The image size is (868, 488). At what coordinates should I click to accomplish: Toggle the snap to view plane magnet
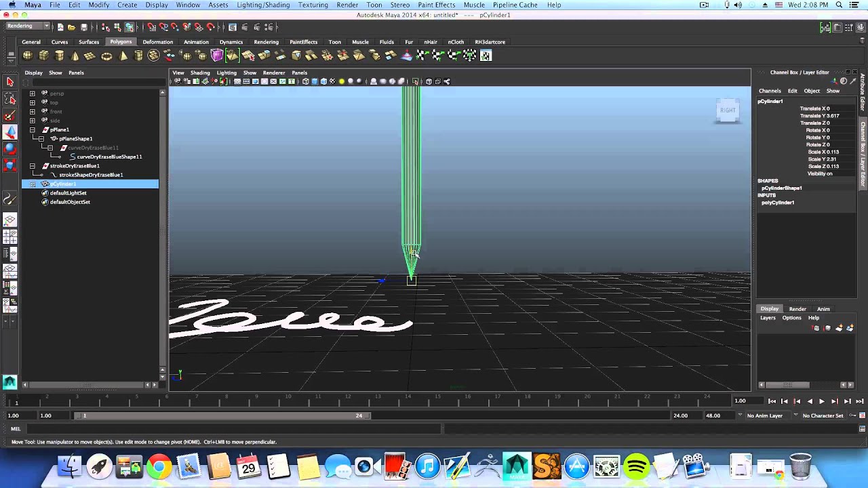click(x=199, y=27)
